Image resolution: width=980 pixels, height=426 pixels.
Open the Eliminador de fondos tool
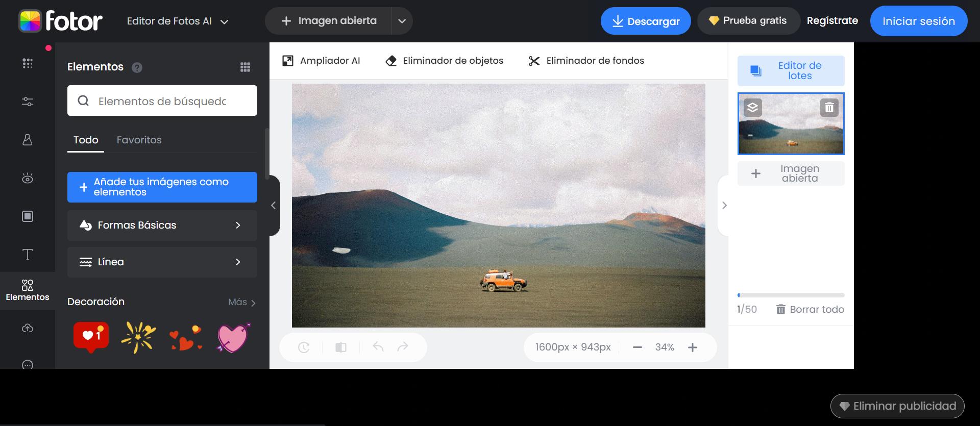pyautogui.click(x=586, y=61)
